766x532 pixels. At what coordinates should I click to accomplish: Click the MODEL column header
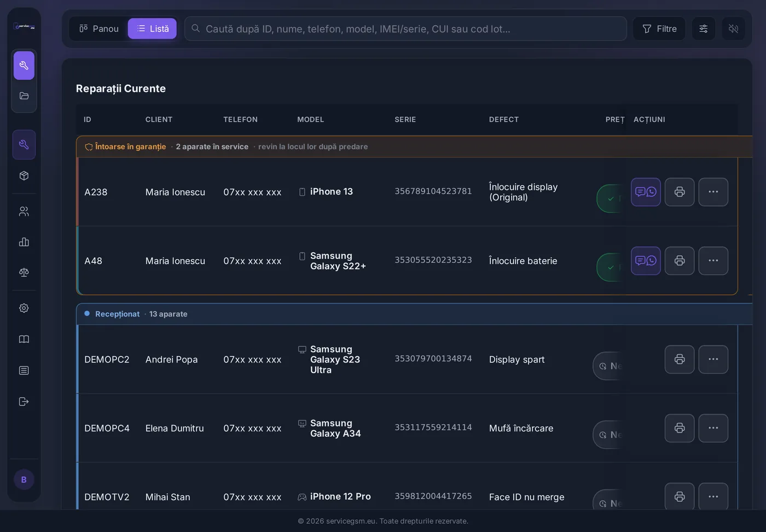[x=311, y=120]
